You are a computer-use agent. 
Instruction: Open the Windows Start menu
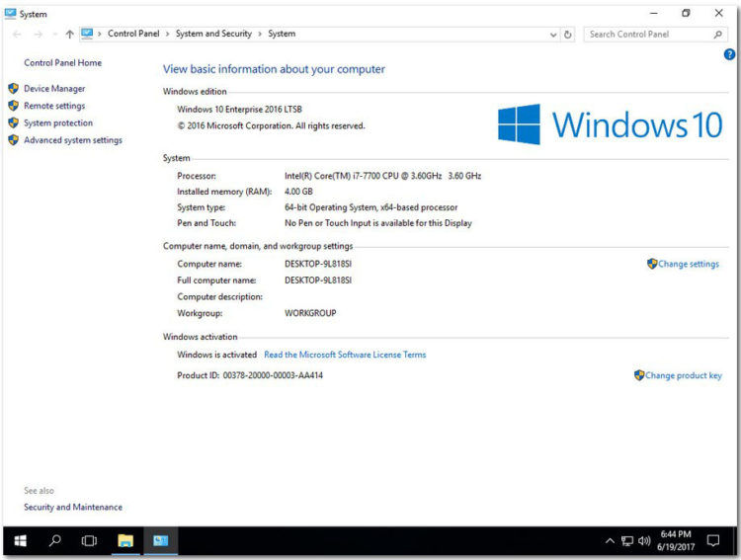21,540
